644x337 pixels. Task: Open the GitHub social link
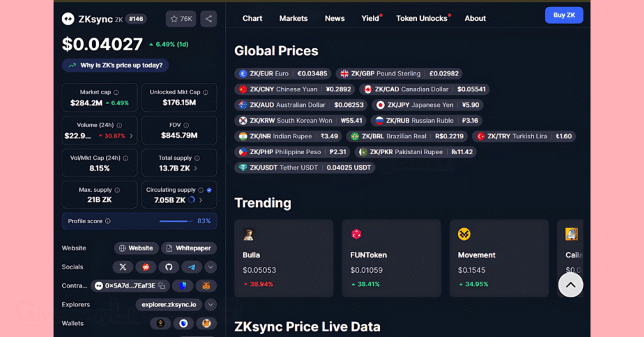(x=169, y=267)
